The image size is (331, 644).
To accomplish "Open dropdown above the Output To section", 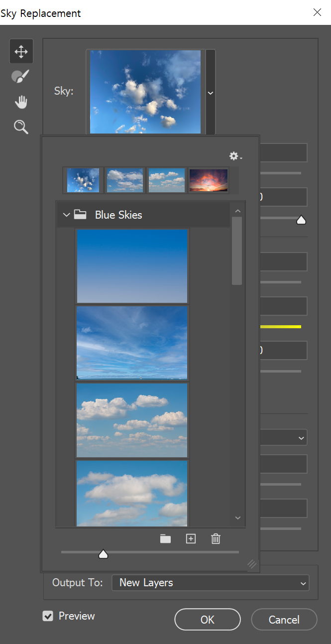I will [284, 438].
